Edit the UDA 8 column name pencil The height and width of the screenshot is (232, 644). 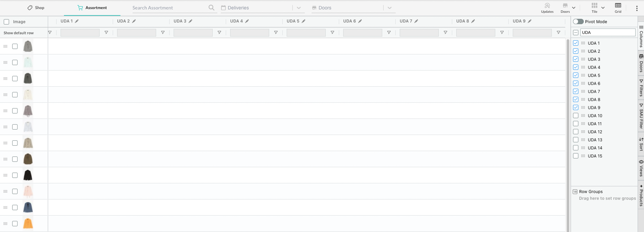(x=473, y=21)
